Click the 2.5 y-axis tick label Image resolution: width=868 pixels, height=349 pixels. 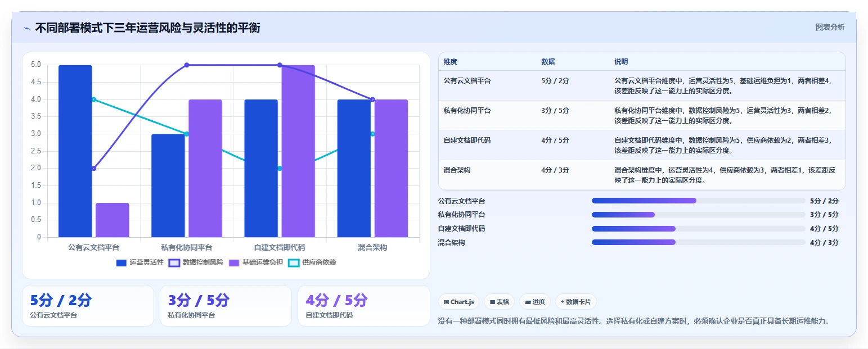point(36,151)
